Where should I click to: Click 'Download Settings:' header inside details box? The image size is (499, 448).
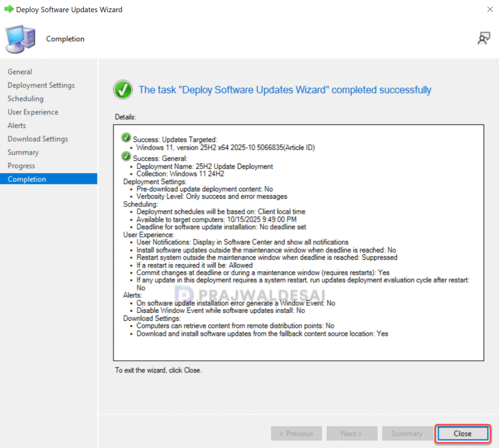click(x=152, y=318)
